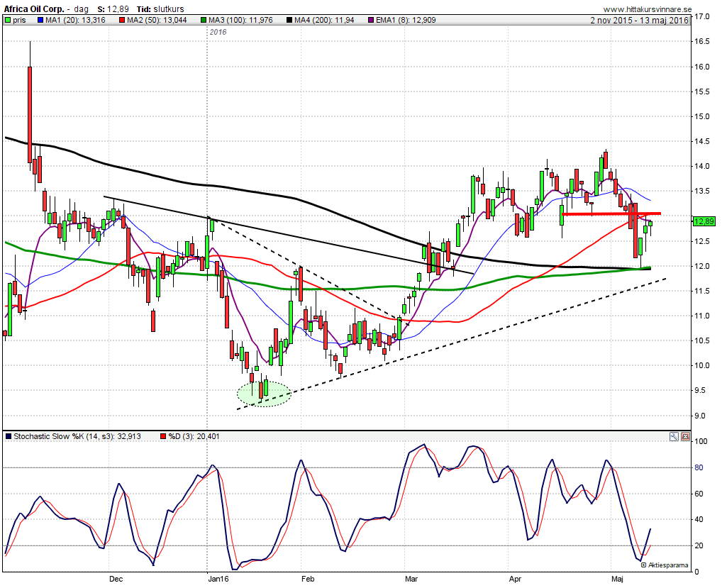Click the green pris legend swatch

pyautogui.click(x=7, y=21)
